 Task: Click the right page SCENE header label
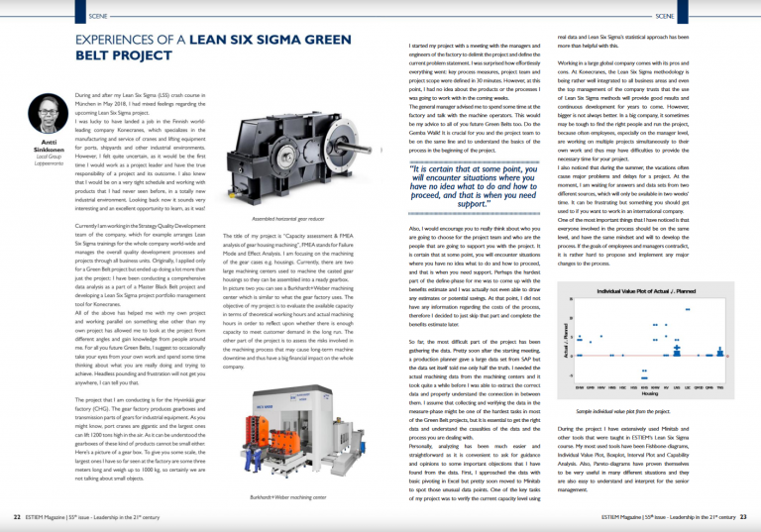pyautogui.click(x=665, y=16)
